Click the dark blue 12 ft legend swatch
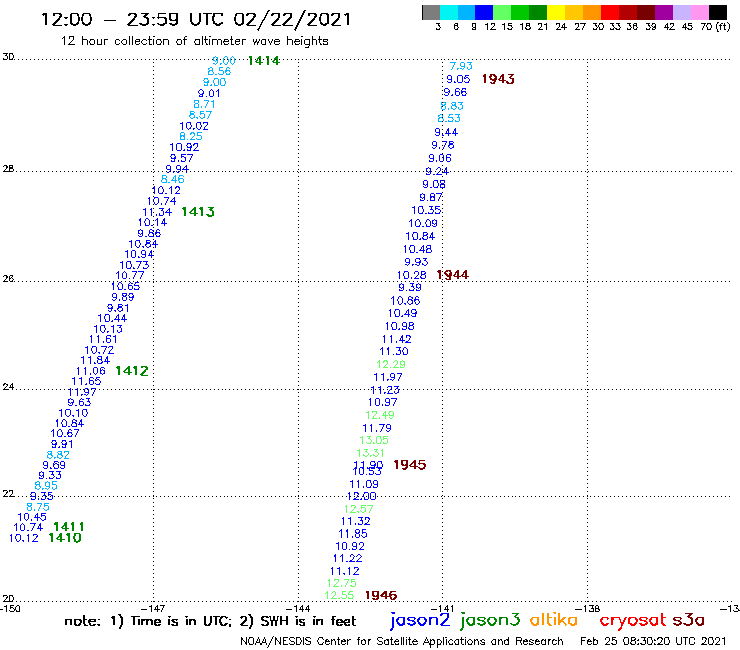Screen dimensions: 740x650 (484, 12)
